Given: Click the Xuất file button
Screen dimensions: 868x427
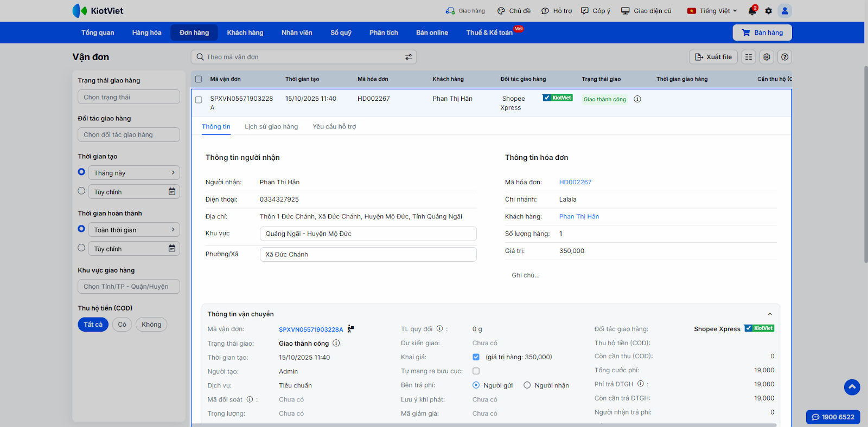Looking at the screenshot, I should click(713, 57).
